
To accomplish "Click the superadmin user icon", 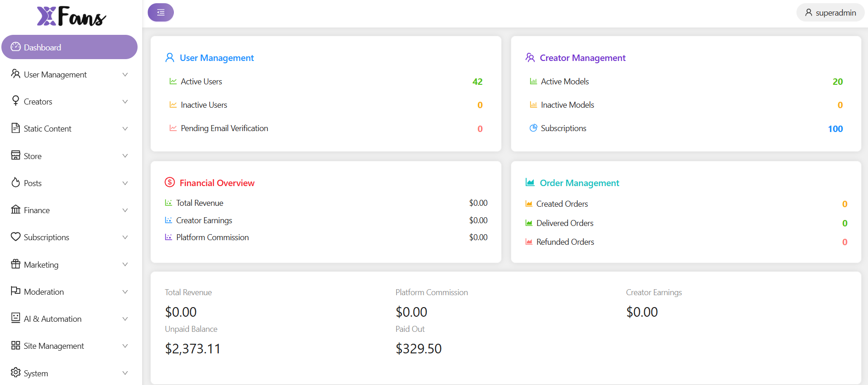I will tap(808, 12).
